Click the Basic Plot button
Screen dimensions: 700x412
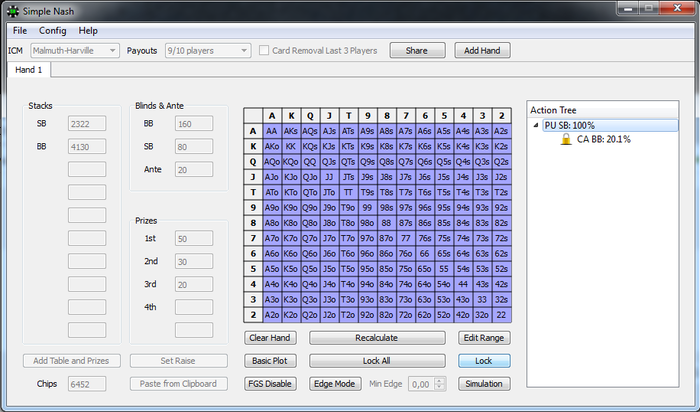click(270, 361)
